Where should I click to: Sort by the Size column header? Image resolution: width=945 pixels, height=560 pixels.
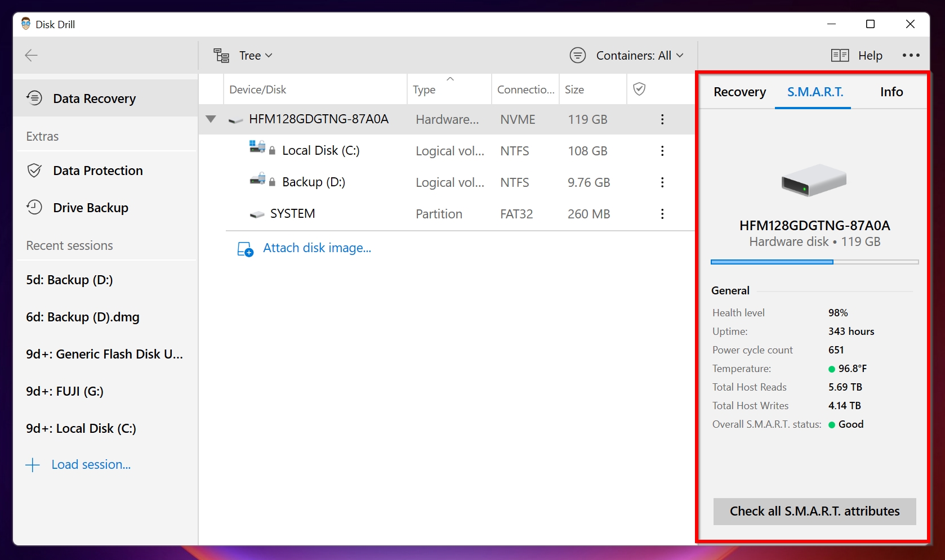[593, 89]
